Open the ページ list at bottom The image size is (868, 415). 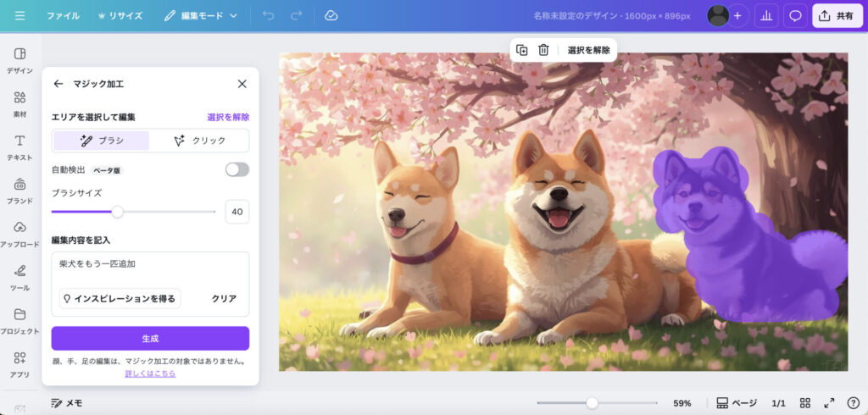click(737, 403)
